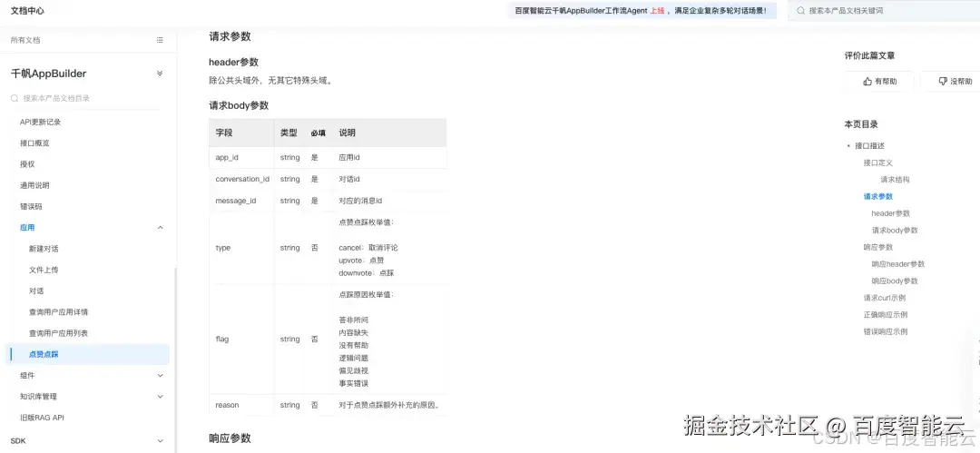The width and height of the screenshot is (980, 453).
Task: Click the AppBuilder工作流Agent announcement banner
Action: [x=642, y=11]
